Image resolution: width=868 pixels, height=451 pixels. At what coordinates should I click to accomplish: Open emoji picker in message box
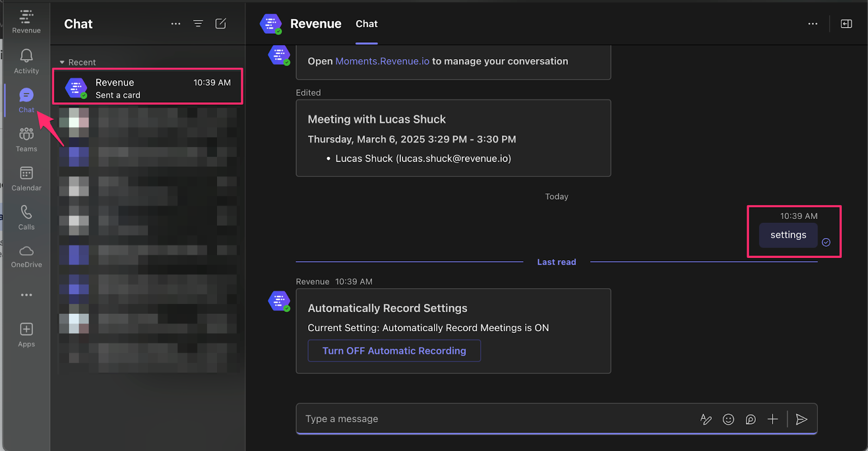[728, 419]
